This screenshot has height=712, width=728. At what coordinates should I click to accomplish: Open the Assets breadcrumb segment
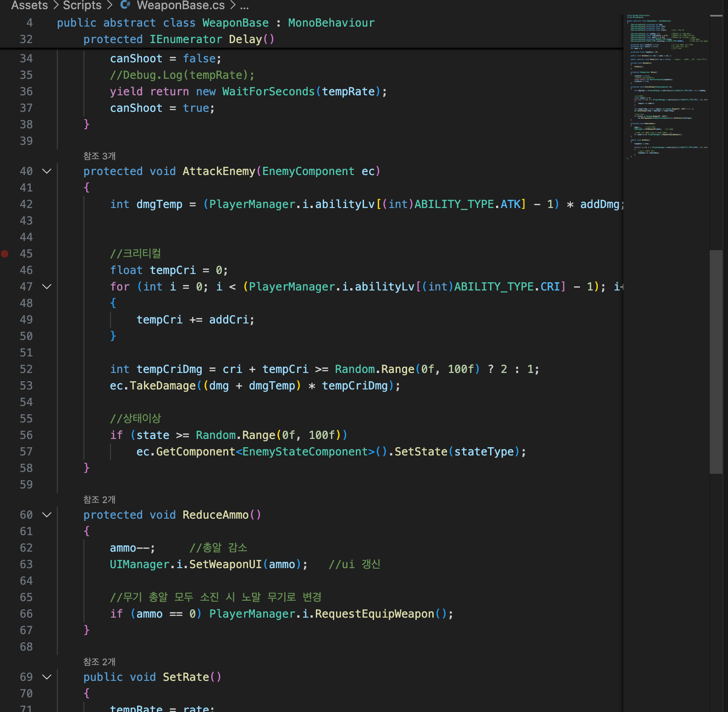coord(29,5)
